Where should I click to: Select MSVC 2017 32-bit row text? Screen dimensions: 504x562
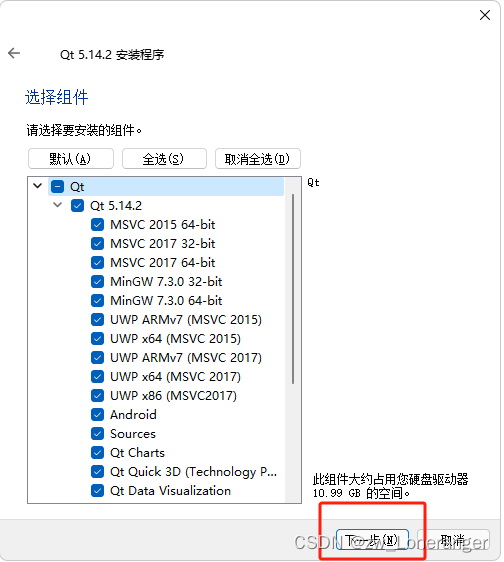coord(162,244)
